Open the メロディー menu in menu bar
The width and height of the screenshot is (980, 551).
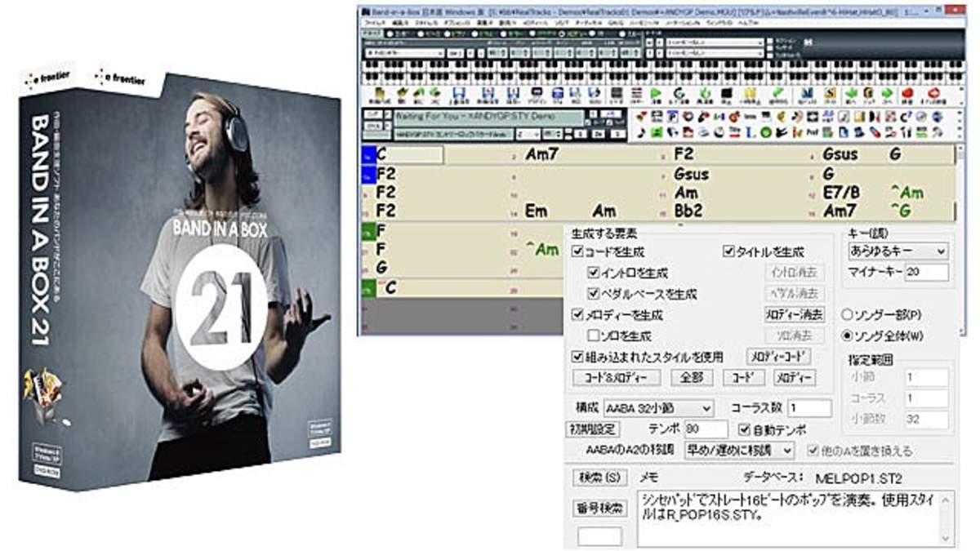536,24
